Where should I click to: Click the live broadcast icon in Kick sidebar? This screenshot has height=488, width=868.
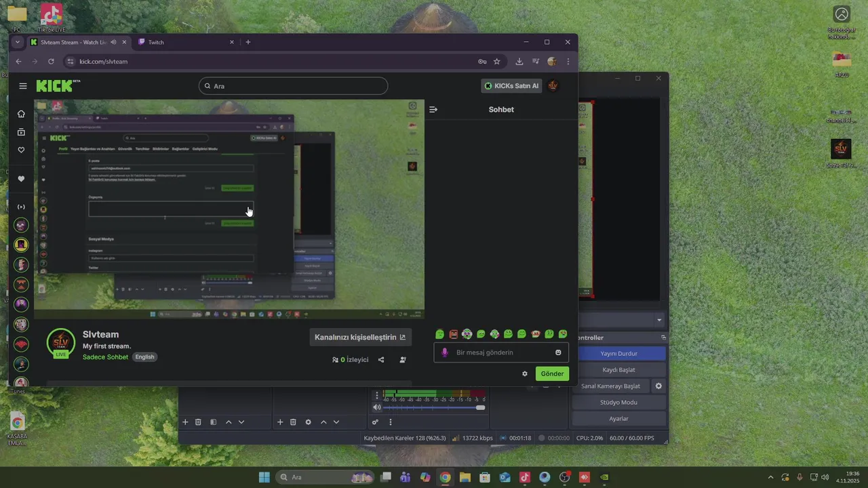21,207
